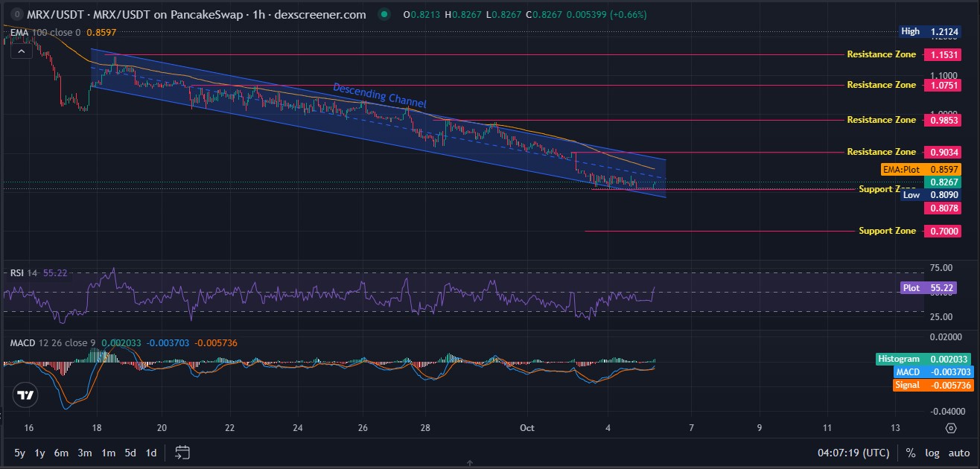Click Resistance Zone label at 1.0751

coord(882,85)
